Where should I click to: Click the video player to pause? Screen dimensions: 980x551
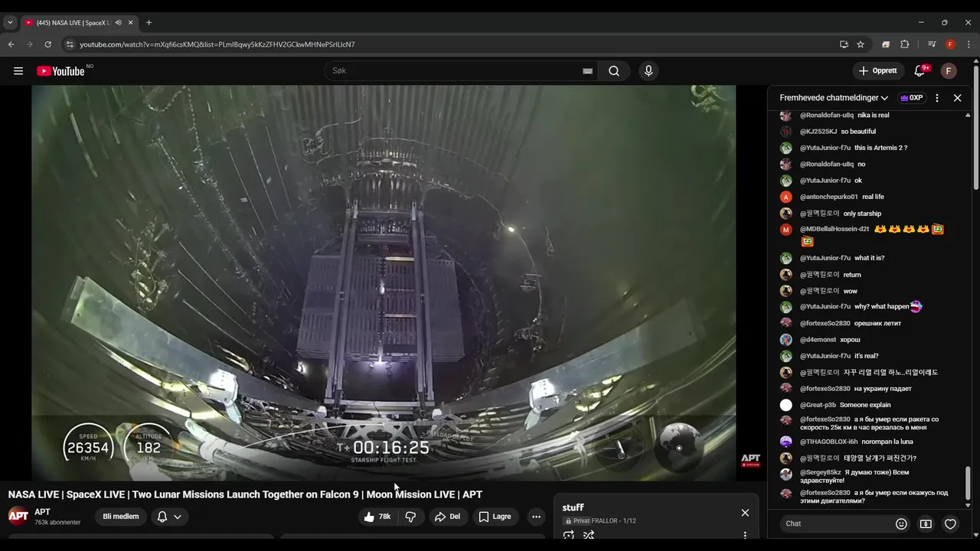(384, 283)
